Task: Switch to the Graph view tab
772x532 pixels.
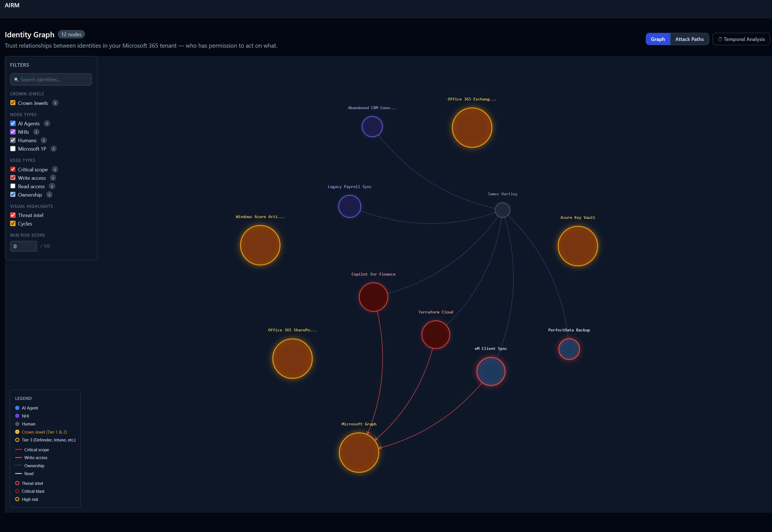Action: point(658,39)
